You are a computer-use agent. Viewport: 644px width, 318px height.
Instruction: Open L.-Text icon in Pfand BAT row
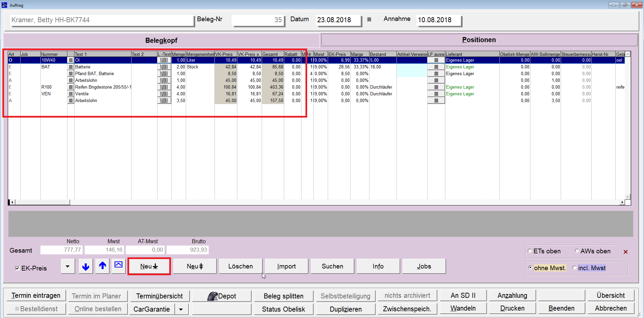pyautogui.click(x=164, y=73)
